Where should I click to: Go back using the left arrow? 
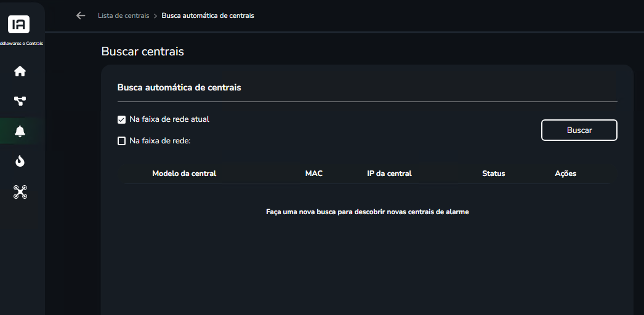(81, 15)
